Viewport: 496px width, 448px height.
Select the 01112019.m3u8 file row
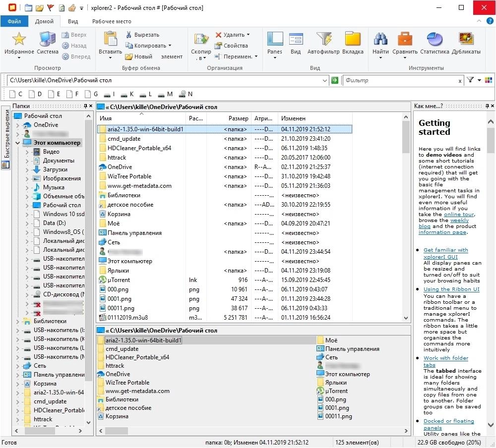coord(224,318)
